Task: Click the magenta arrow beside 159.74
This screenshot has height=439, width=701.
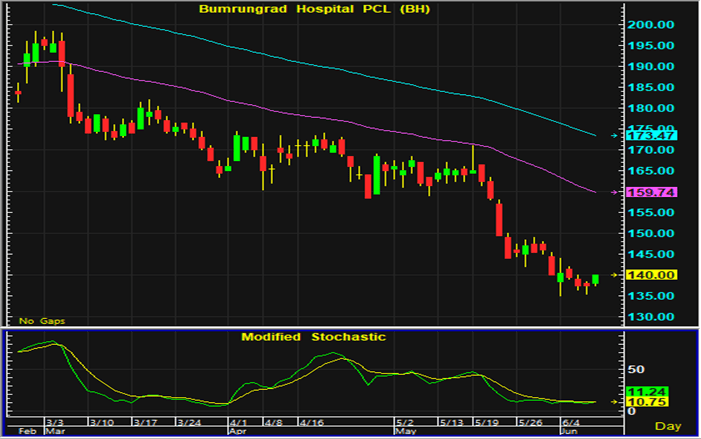Action: click(613, 191)
